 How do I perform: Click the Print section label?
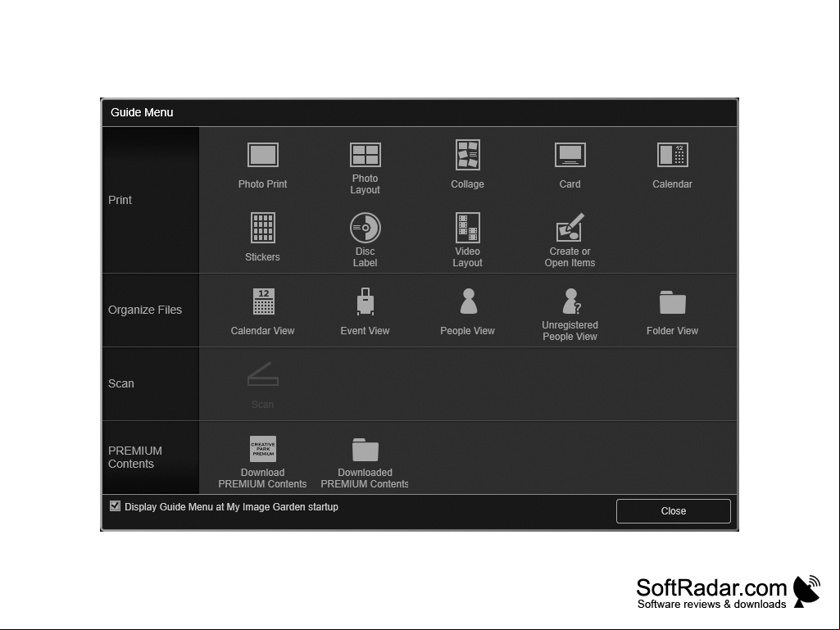point(120,200)
